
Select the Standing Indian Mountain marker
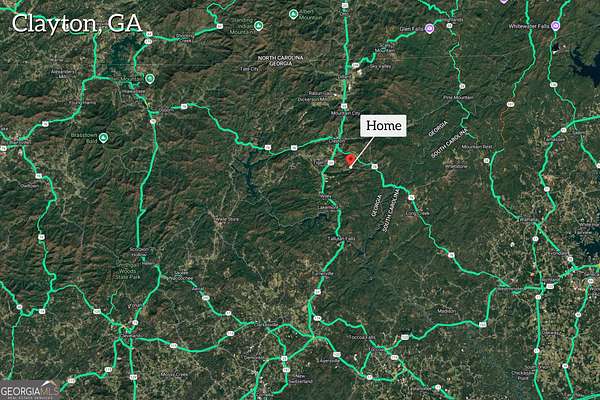click(x=258, y=26)
